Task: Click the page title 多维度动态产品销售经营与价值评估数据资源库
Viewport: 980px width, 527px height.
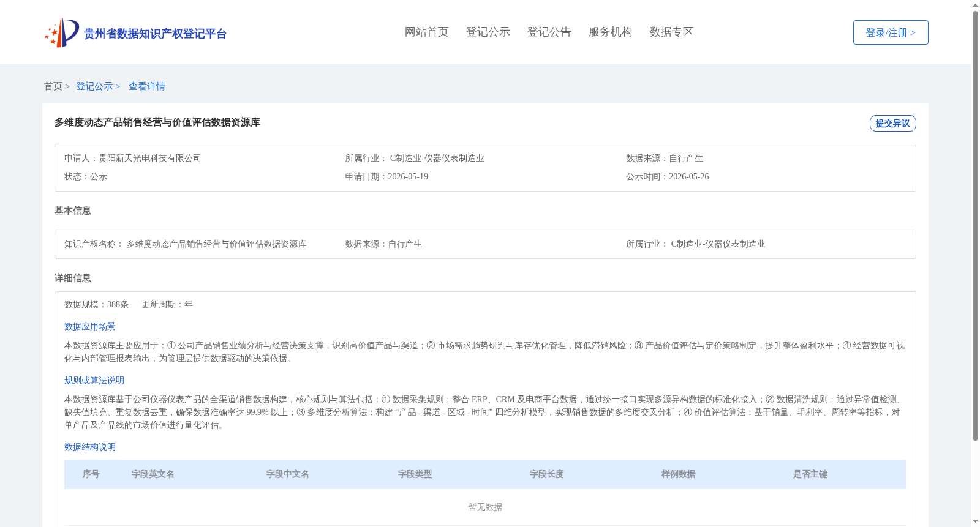Action: 157,122
